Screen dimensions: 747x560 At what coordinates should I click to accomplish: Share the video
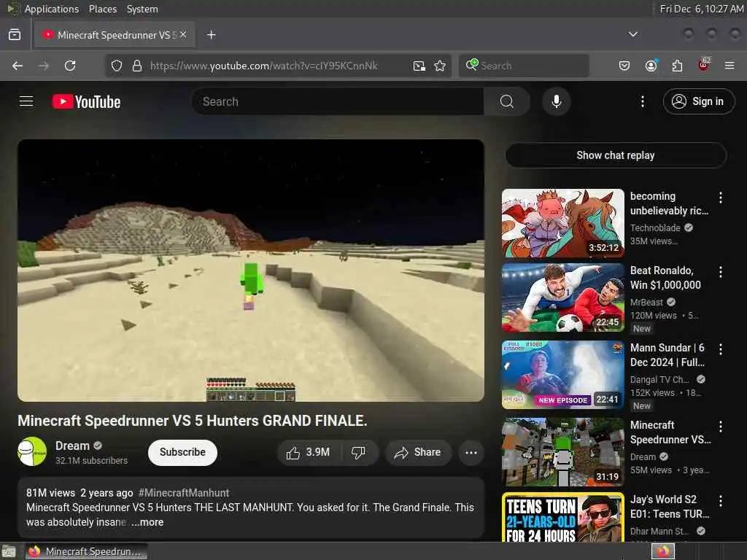coord(417,452)
